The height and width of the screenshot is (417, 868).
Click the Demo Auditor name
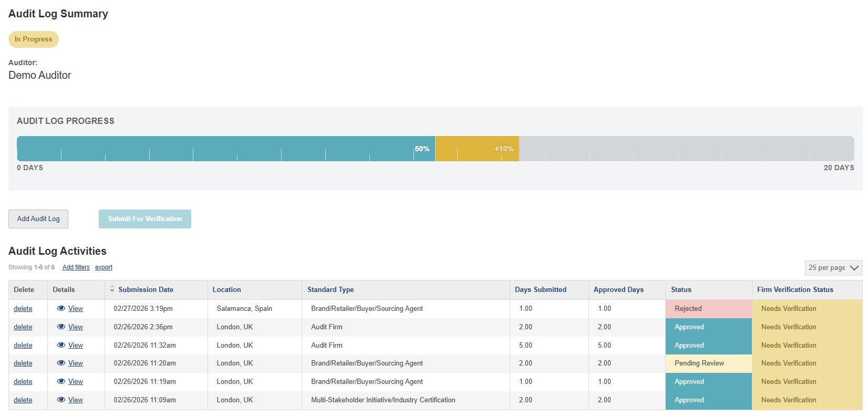[39, 75]
